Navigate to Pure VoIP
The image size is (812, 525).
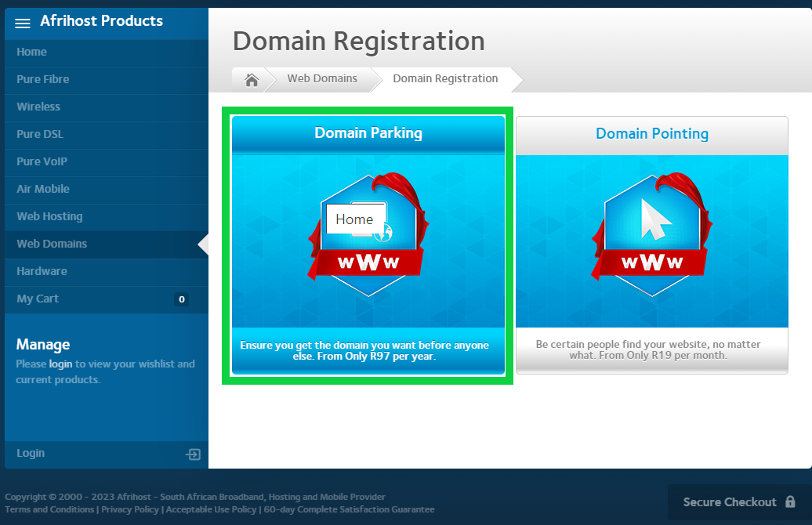pyautogui.click(x=42, y=161)
